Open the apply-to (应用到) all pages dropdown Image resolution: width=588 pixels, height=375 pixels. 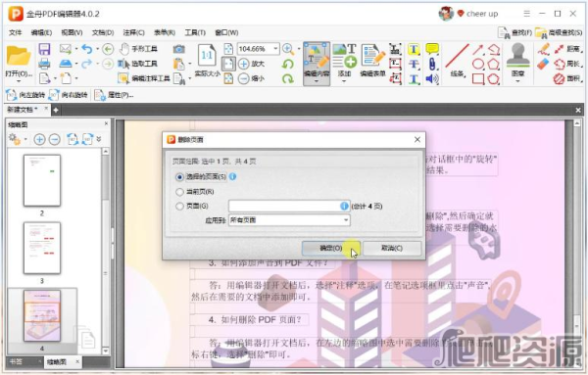click(289, 220)
